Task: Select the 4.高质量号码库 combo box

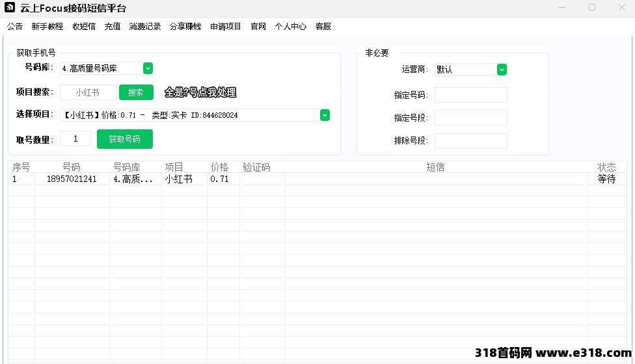Action: [x=106, y=68]
